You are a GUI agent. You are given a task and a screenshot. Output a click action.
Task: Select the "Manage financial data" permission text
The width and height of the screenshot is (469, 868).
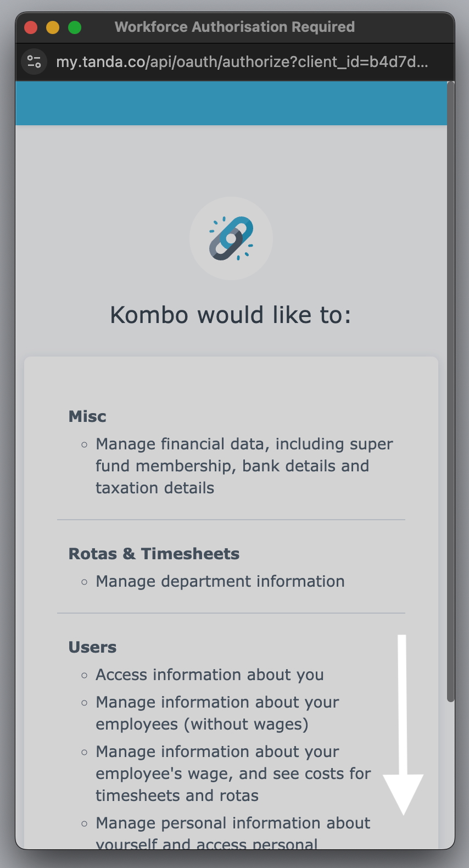click(x=244, y=466)
